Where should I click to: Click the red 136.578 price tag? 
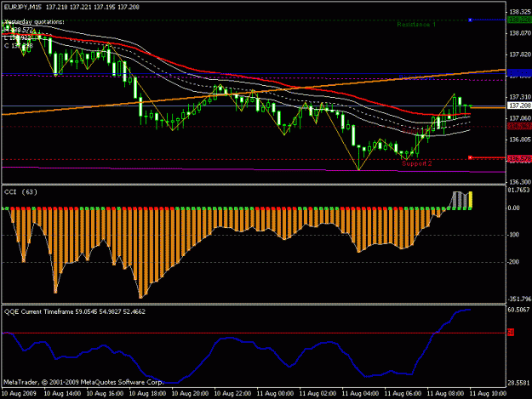tap(519, 158)
